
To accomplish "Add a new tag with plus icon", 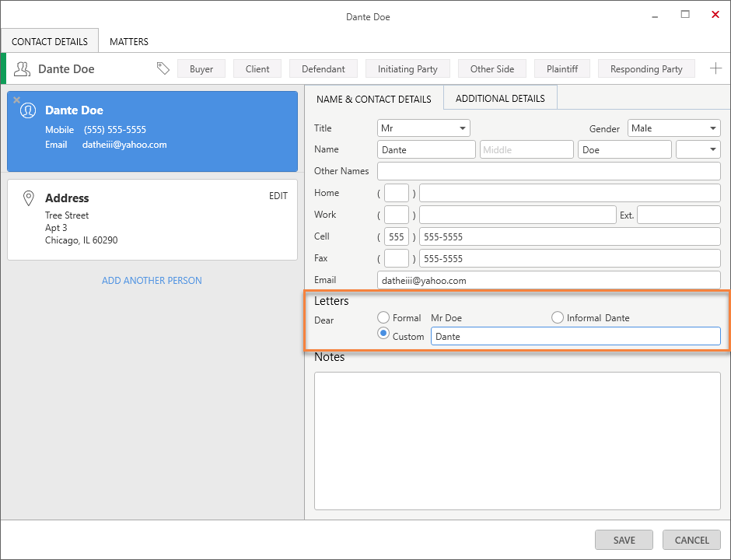I will (x=715, y=68).
